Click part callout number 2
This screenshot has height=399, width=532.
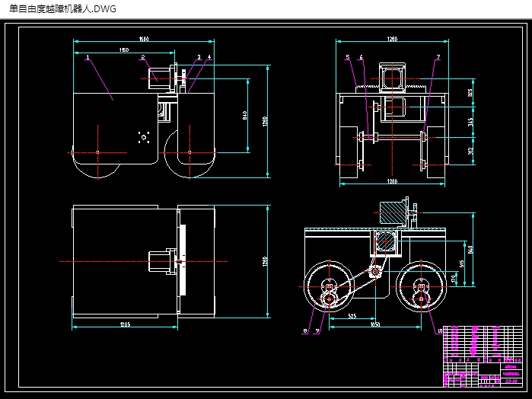coord(142,57)
